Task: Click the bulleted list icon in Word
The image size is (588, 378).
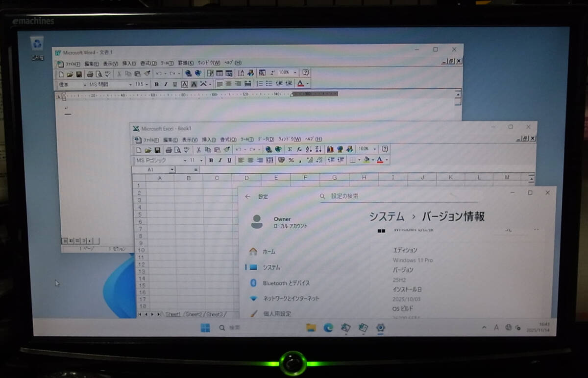Action: coord(269,84)
